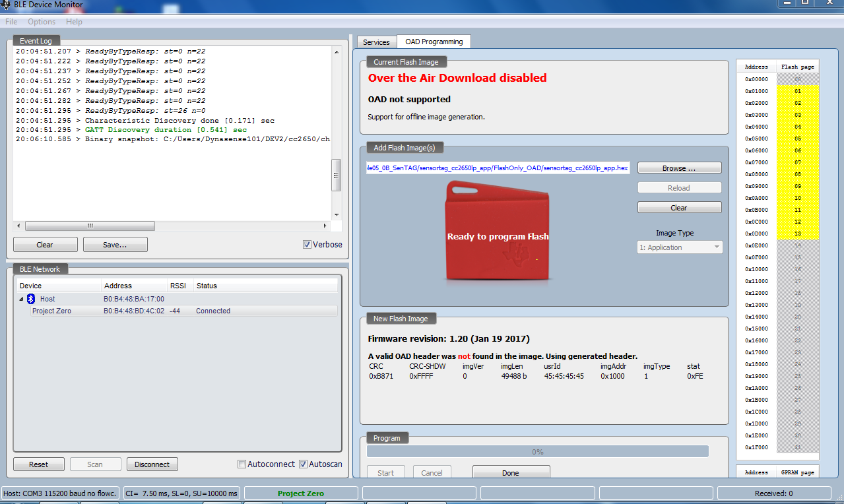Click the RSSI column header
Screen dimensions: 844x504
pyautogui.click(x=180, y=286)
